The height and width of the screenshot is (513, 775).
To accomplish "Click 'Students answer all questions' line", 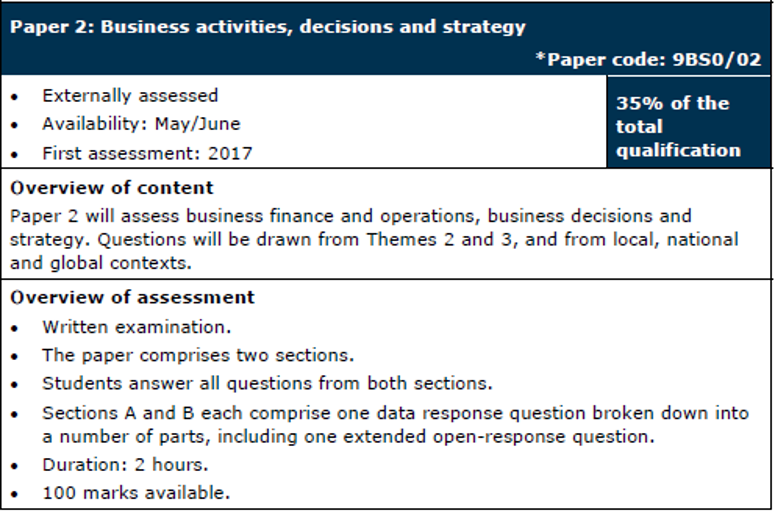I will point(267,384).
